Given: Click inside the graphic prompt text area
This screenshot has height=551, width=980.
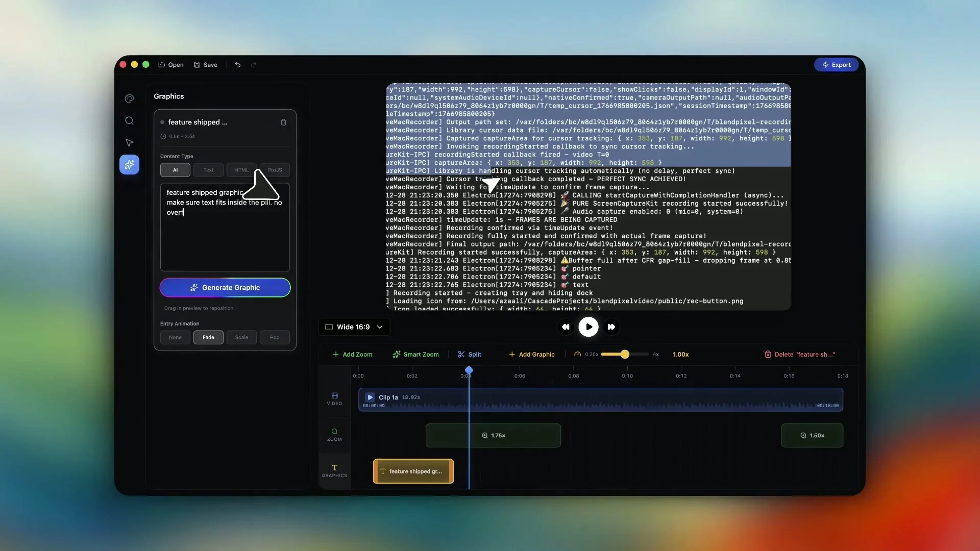Looking at the screenshot, I should (x=225, y=227).
